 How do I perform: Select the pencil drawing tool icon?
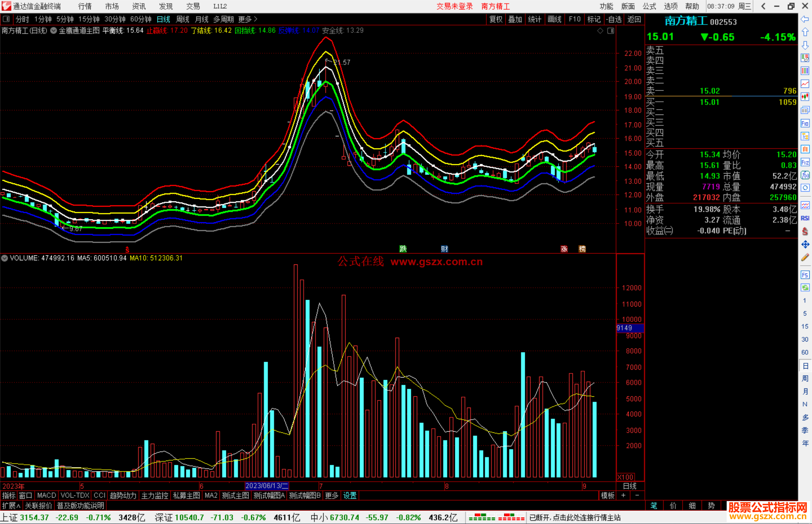click(x=805, y=258)
